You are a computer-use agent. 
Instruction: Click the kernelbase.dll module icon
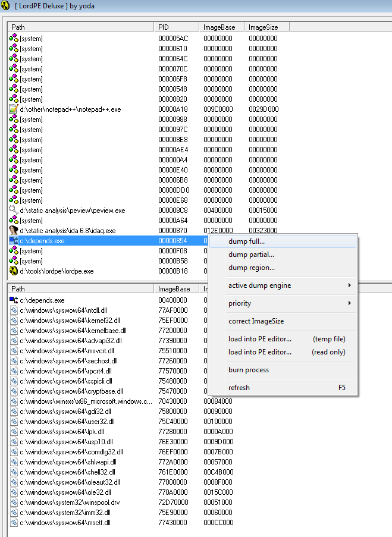pyautogui.click(x=14, y=331)
